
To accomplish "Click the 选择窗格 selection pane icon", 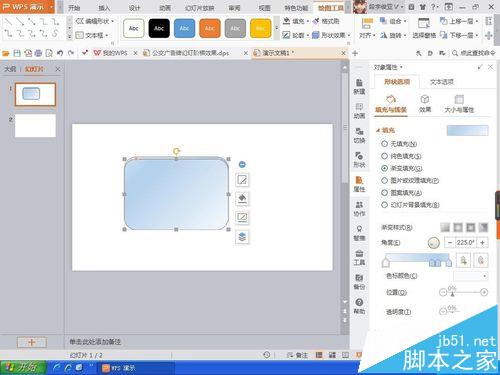I will tap(424, 28).
